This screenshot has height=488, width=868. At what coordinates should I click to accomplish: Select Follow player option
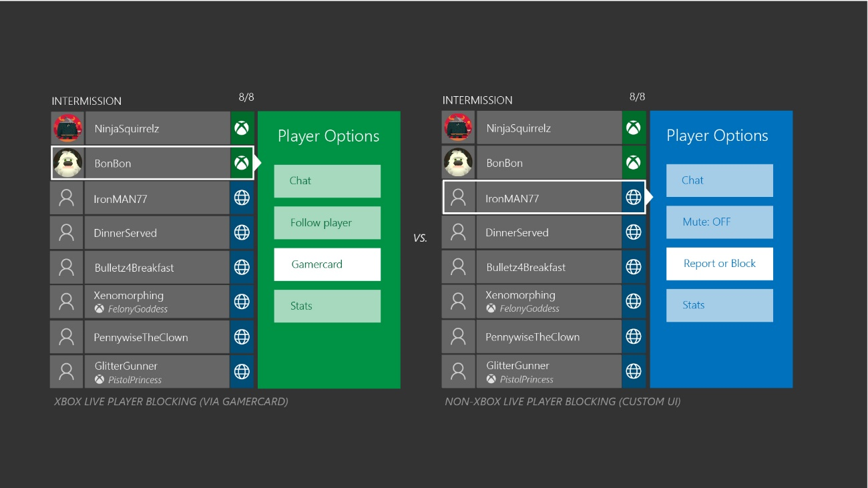[327, 223]
